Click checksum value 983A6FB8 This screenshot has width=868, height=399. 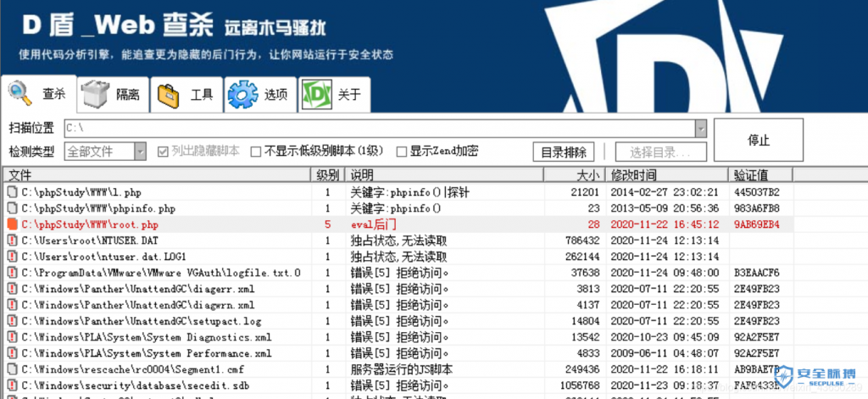pyautogui.click(x=757, y=208)
